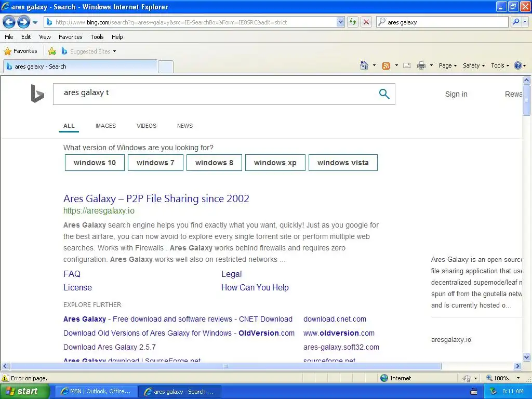The width and height of the screenshot is (532, 399).
Task: Open the How Can You Help link
Action: (x=255, y=288)
